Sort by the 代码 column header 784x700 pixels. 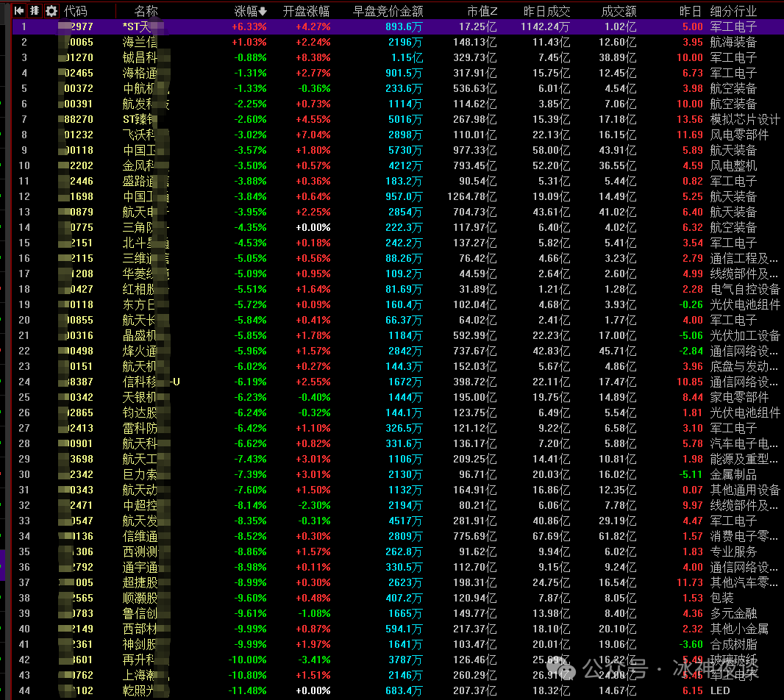click(x=76, y=11)
